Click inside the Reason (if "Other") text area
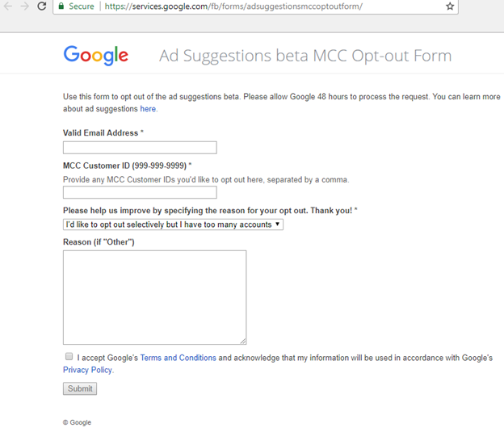The width and height of the screenshot is (504, 432). point(154,297)
